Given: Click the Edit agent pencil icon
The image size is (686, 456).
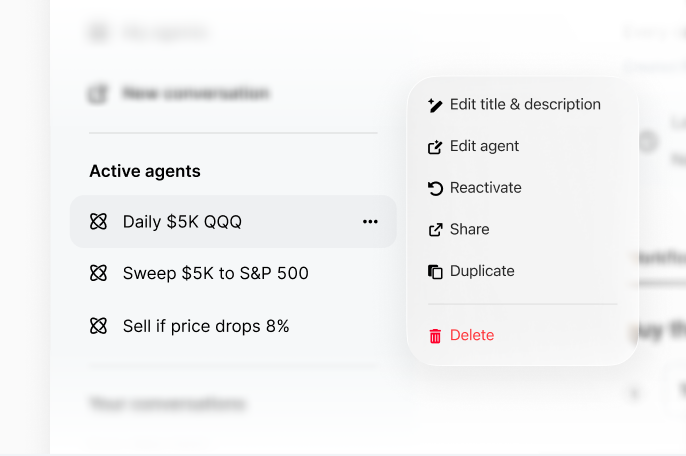Looking at the screenshot, I should pos(435,147).
